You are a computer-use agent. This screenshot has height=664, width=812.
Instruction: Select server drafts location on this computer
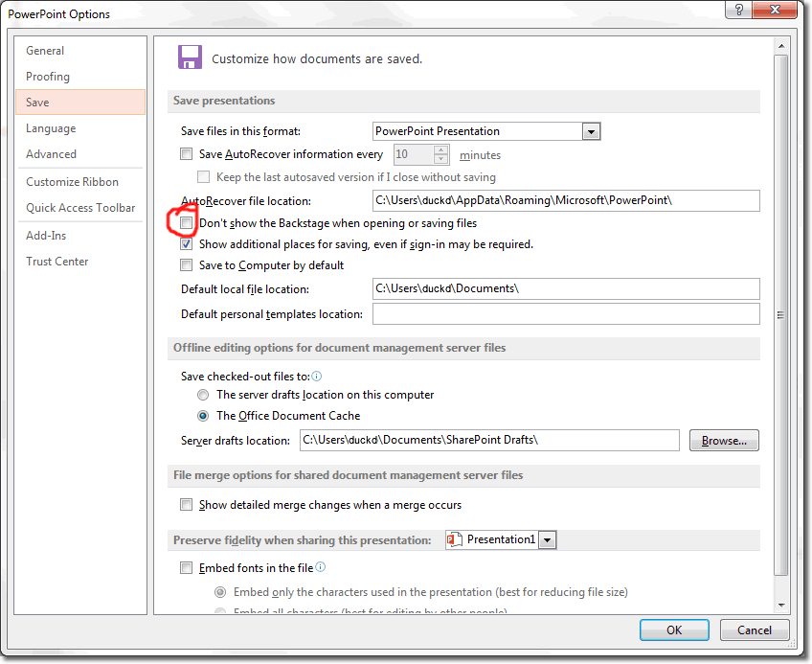pos(203,395)
